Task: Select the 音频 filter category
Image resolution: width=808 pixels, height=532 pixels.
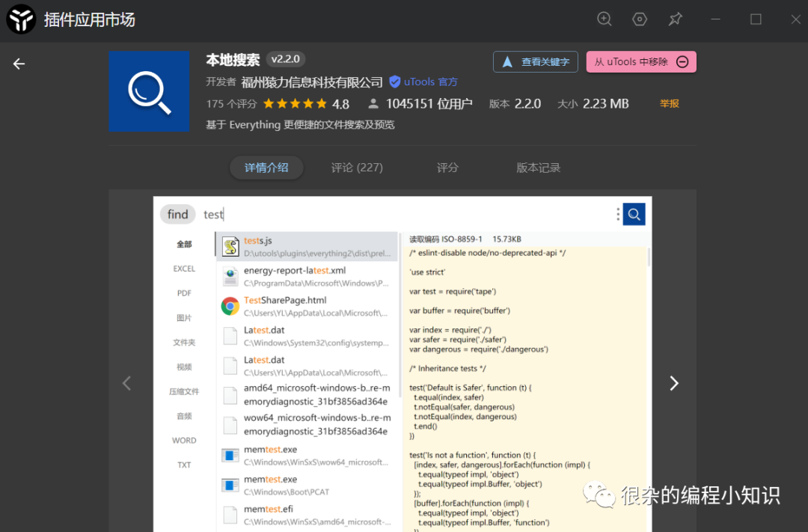Action: coord(184,415)
